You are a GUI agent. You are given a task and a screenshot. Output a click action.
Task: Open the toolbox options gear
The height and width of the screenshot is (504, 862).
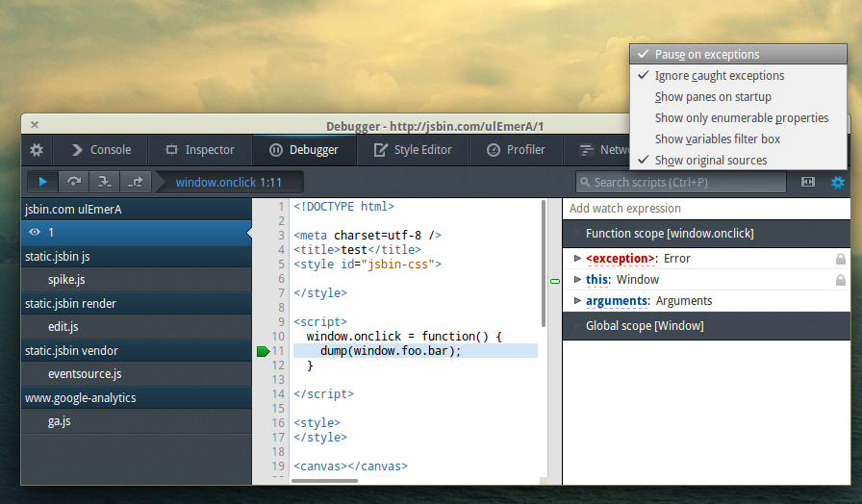point(37,149)
